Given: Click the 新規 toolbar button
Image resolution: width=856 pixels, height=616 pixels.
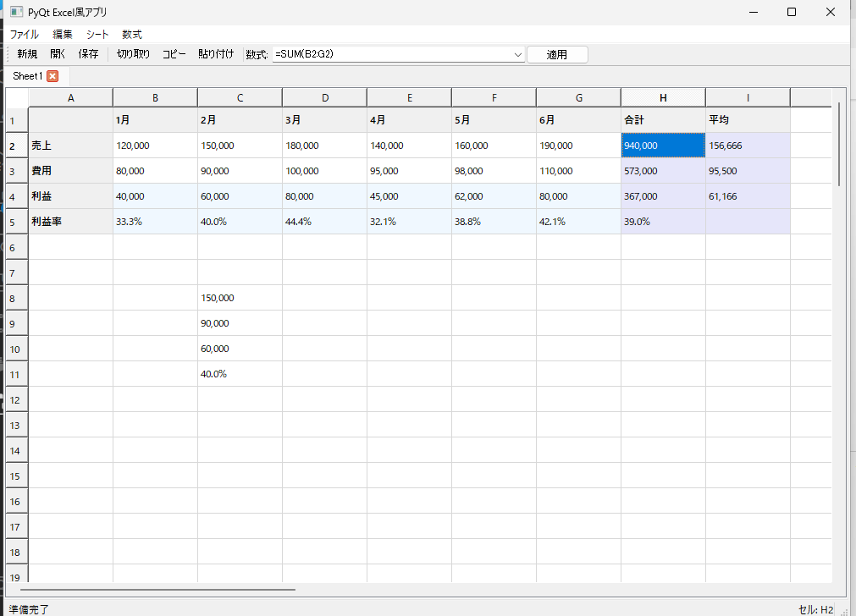Looking at the screenshot, I should [26, 53].
